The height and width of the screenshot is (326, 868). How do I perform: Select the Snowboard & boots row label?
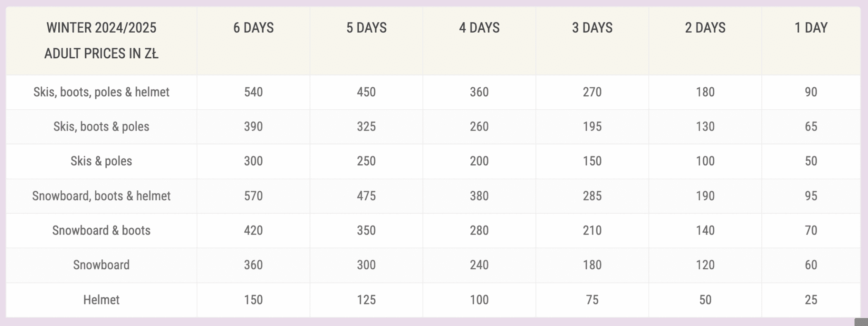(x=101, y=230)
